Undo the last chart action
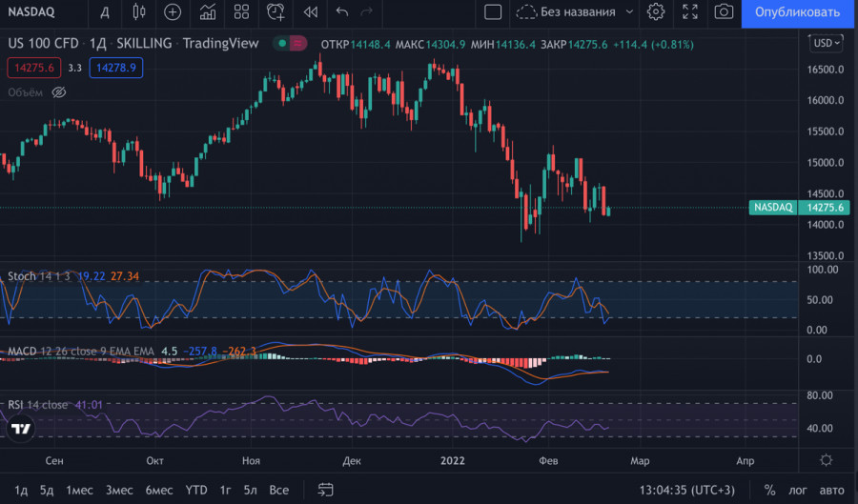The height and width of the screenshot is (504, 858). coord(342,12)
